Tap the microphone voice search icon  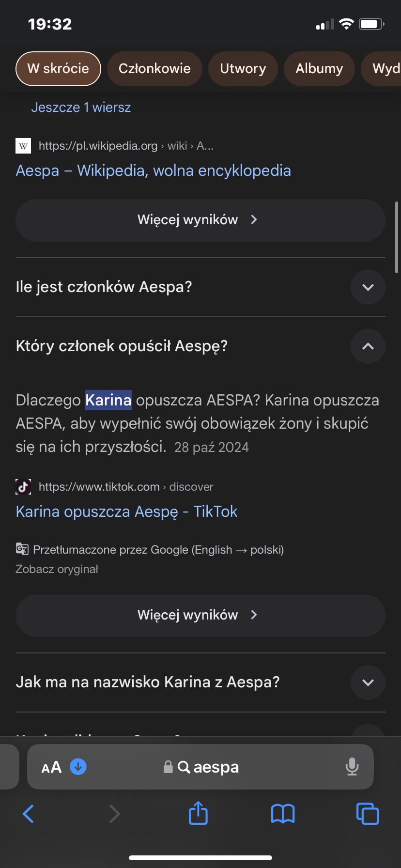point(352,767)
